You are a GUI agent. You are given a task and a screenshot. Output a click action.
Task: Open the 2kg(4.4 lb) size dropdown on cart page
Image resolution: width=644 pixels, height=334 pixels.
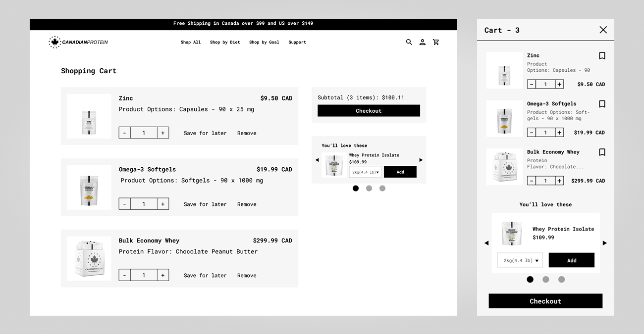click(366, 172)
